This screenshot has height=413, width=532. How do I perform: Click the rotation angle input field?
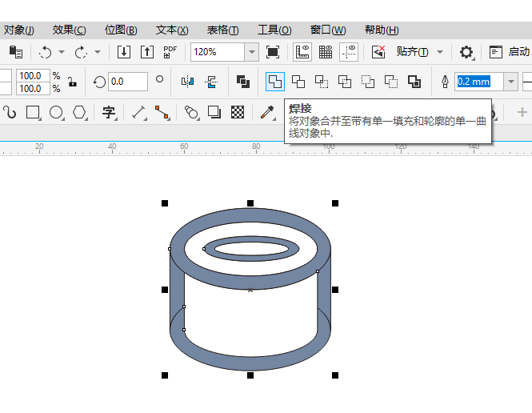point(128,82)
